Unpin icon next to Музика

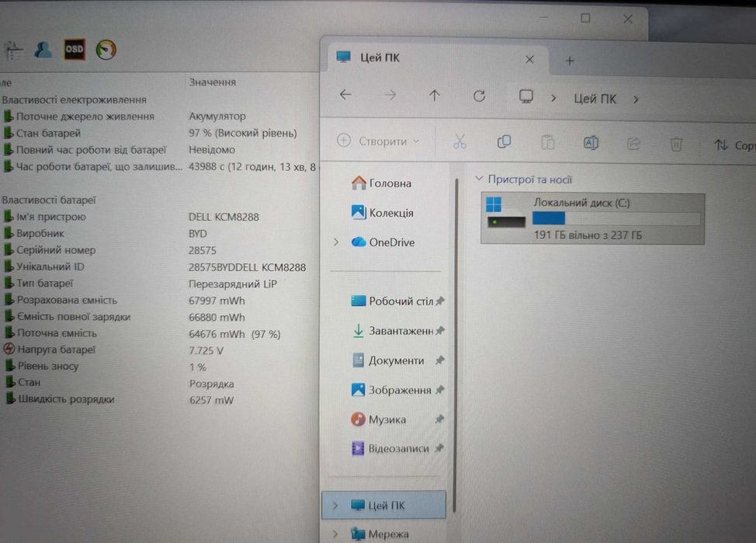[x=439, y=419]
